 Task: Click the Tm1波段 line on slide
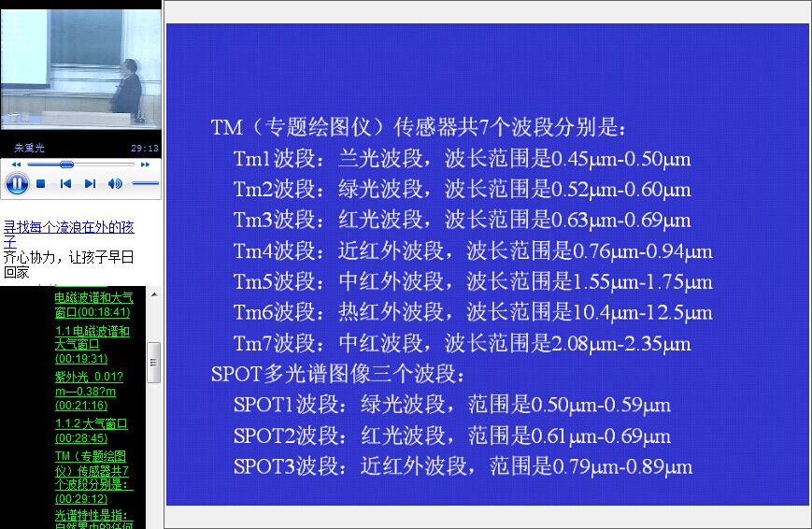tap(462, 159)
